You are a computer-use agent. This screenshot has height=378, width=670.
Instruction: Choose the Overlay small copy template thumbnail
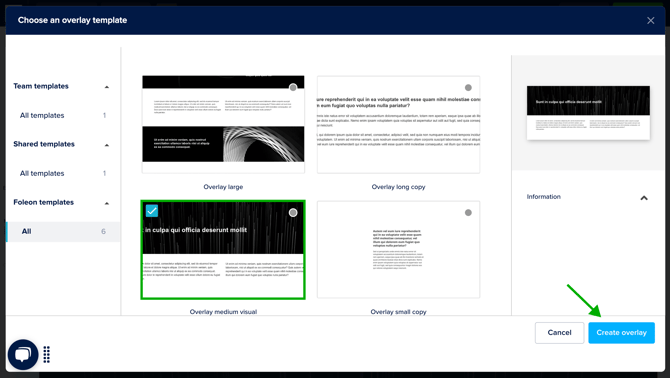tap(398, 249)
